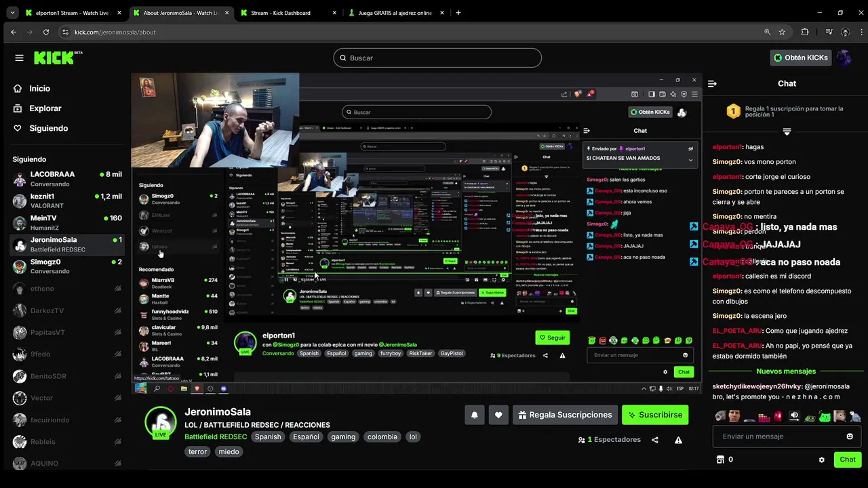Open the hamburger sidebar menu
Screen dimensions: 868x488
click(x=19, y=58)
